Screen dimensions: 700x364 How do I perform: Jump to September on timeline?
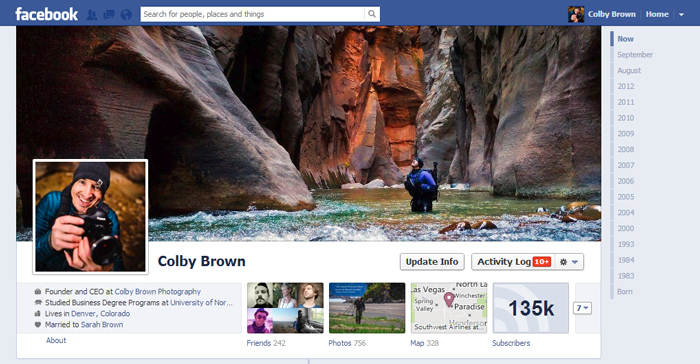(635, 54)
